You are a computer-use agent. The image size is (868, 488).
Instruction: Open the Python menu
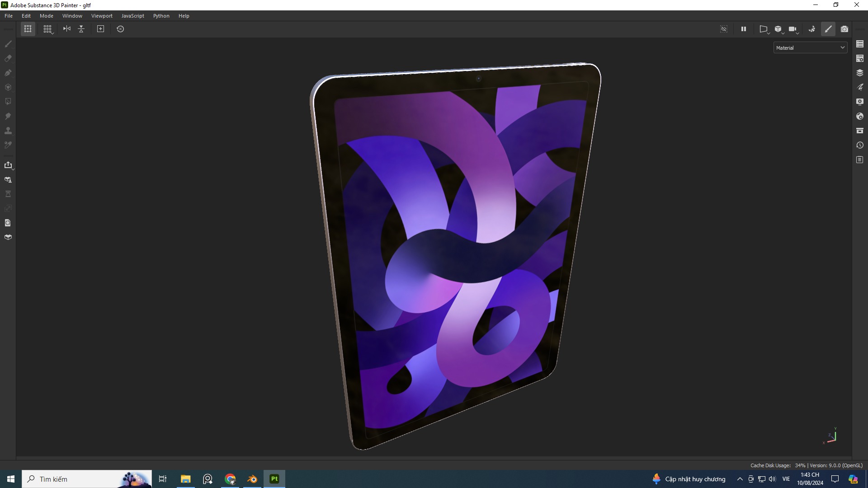point(161,16)
